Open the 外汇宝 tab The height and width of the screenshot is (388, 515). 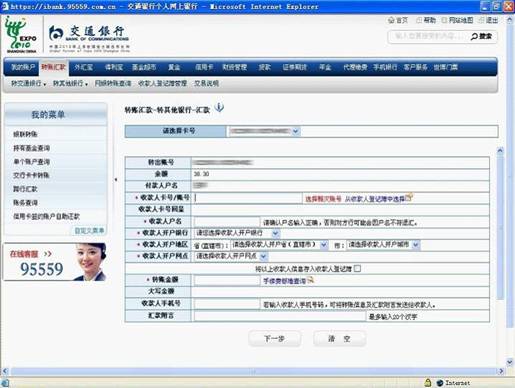[83, 67]
